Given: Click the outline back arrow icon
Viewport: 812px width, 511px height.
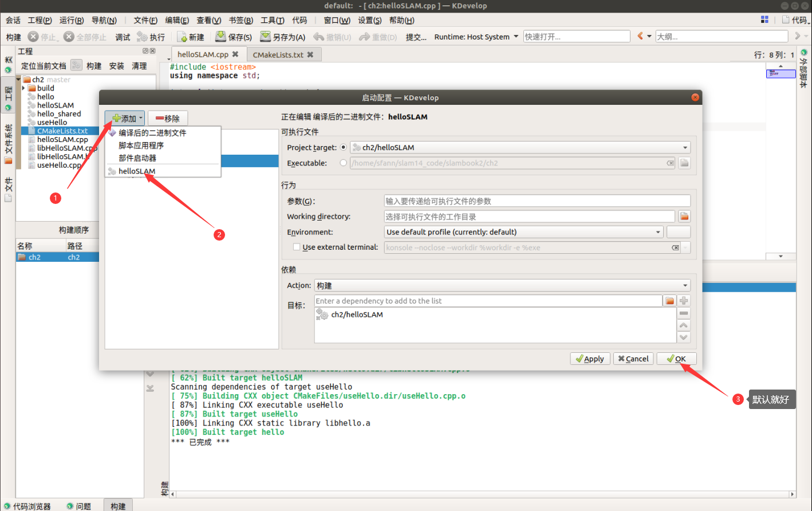Looking at the screenshot, I should point(640,36).
